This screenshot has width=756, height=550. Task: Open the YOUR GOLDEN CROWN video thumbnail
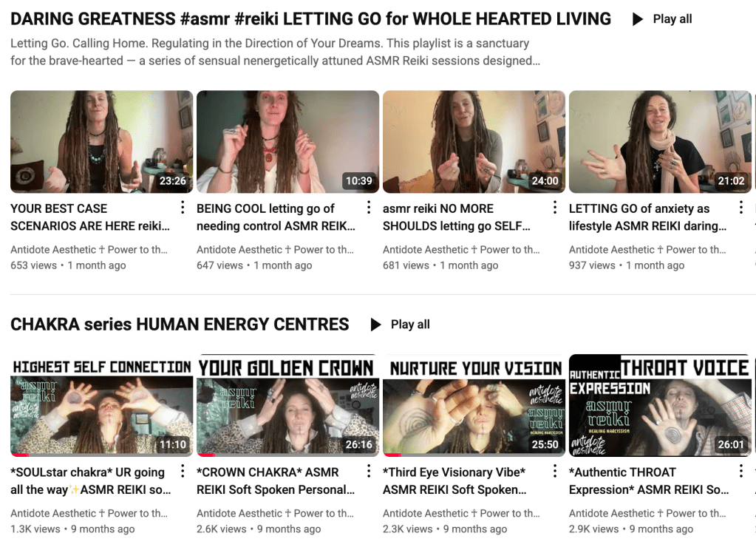click(x=287, y=405)
